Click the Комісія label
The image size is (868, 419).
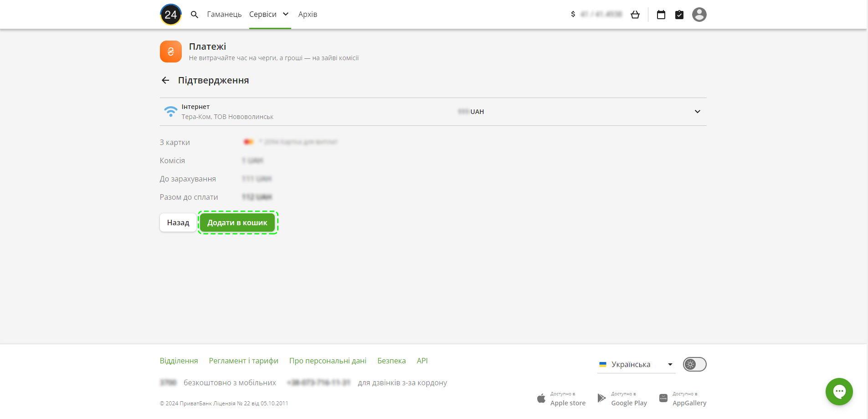[x=172, y=160]
